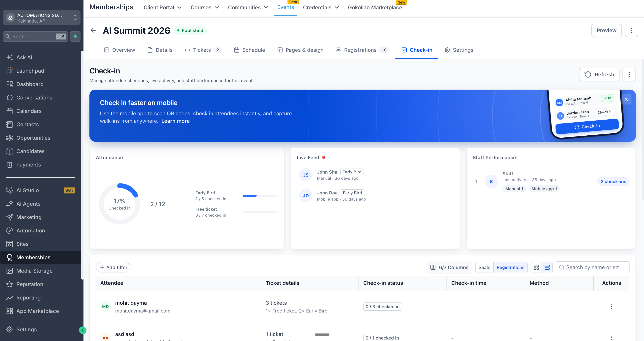Focus the sidebar Search field
The height and width of the screenshot is (341, 644).
(x=35, y=37)
